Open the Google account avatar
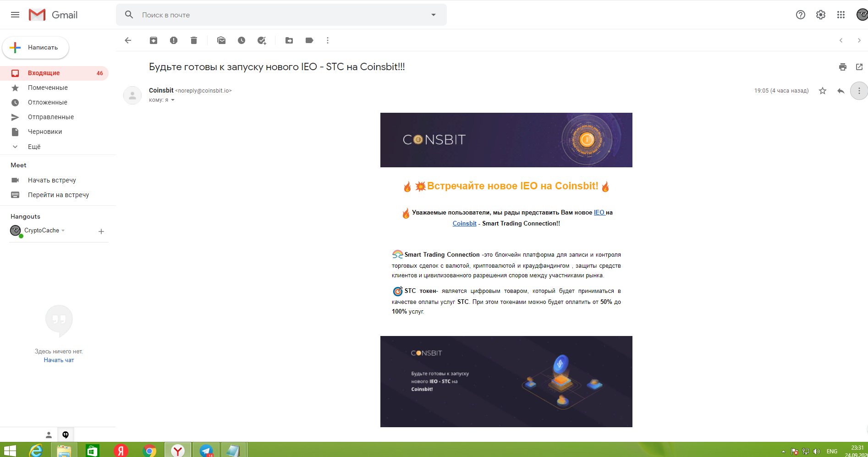This screenshot has height=457, width=868. click(862, 15)
